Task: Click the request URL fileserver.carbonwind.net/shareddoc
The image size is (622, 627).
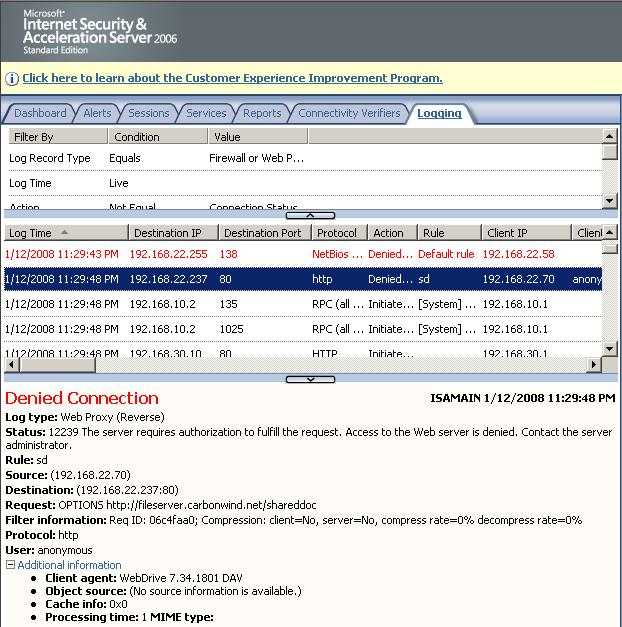Action: pyautogui.click(x=211, y=505)
